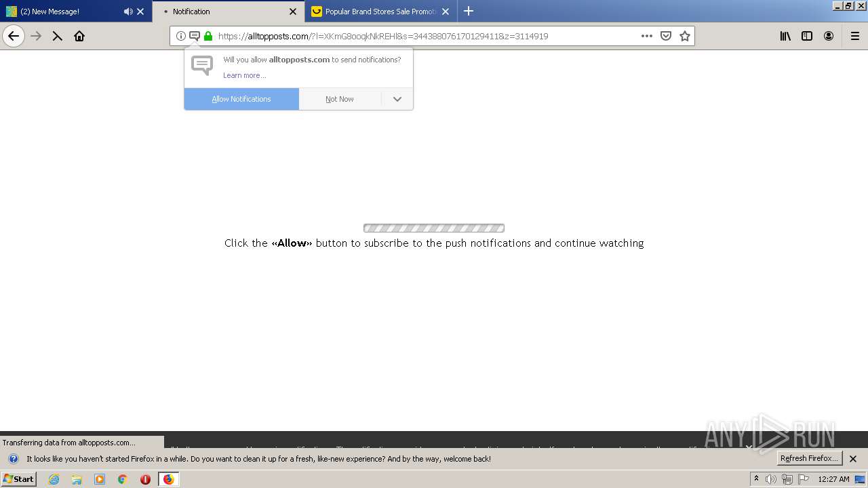This screenshot has width=868, height=488.
Task: Open the Library icon
Action: [785, 36]
